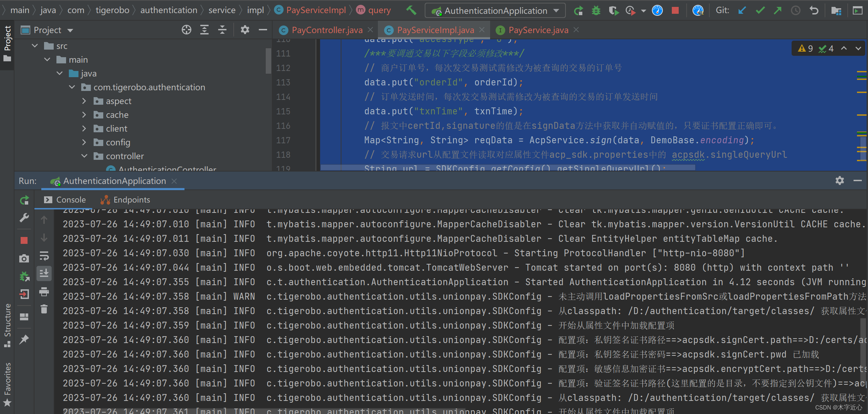
Task: Take thread dump using camera icon
Action: pos(24,258)
